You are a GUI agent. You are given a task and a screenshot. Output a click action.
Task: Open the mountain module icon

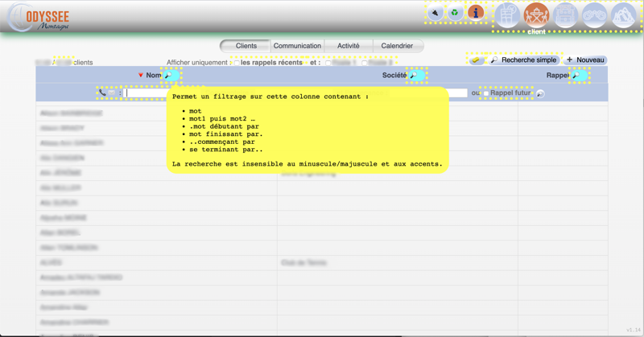(x=623, y=15)
